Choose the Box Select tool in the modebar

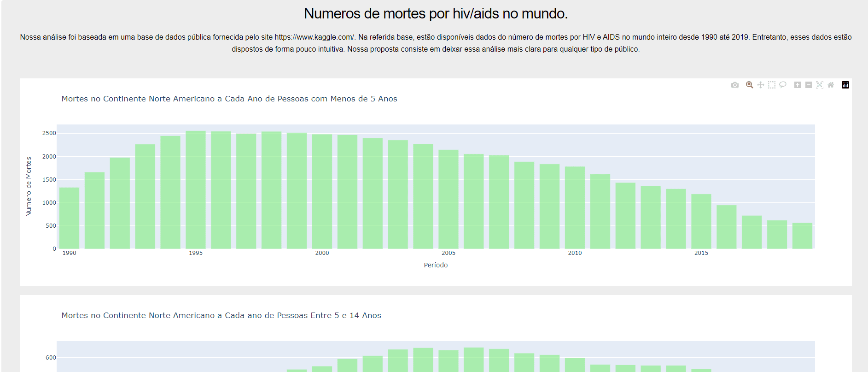click(772, 85)
